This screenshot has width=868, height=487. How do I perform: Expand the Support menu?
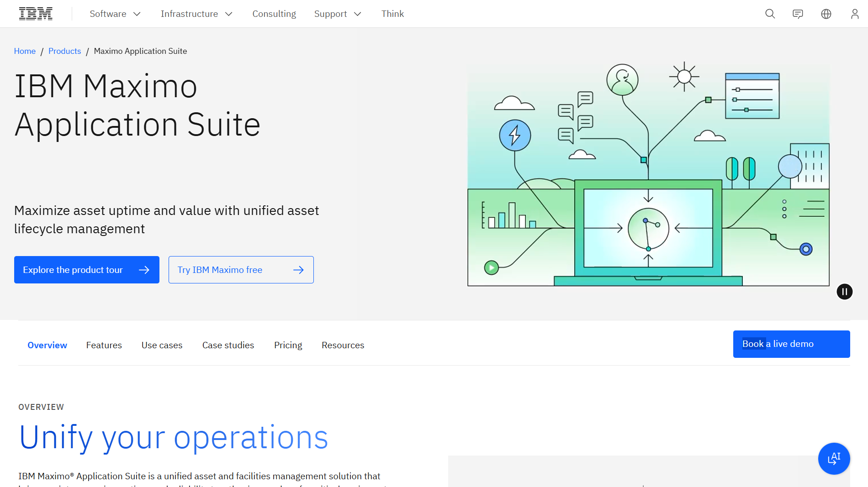click(338, 14)
